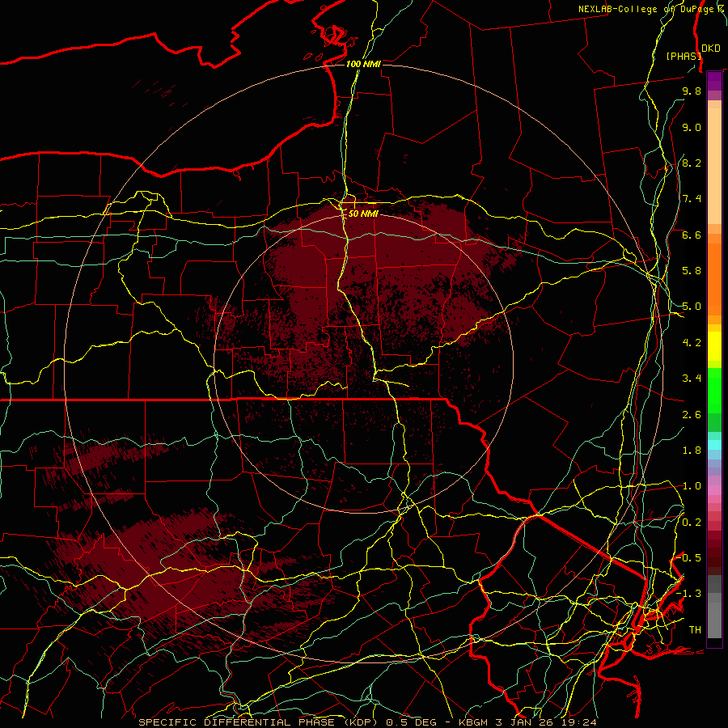Viewport: 728px width, 728px height.
Task: Click the 0.2 scale value
Action: pyautogui.click(x=692, y=523)
